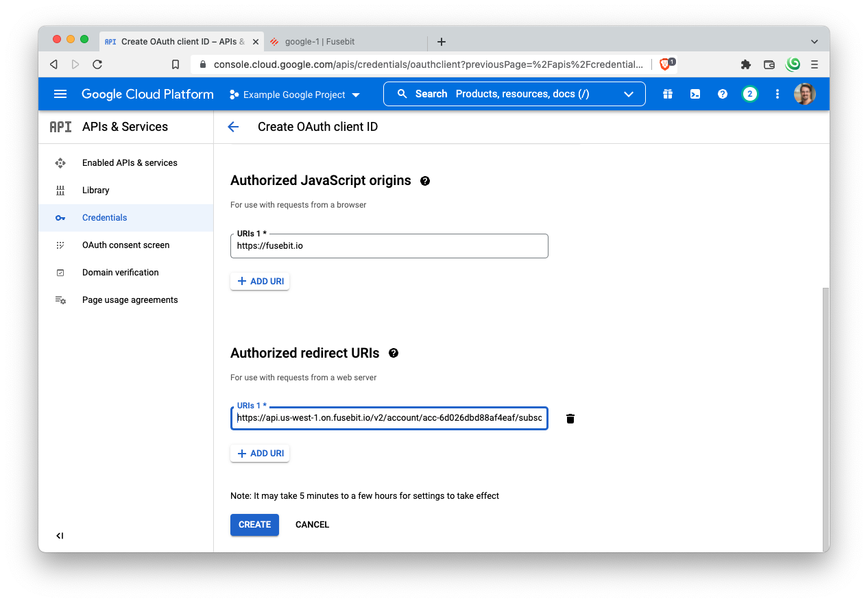Focus the redirect URI input field
The height and width of the screenshot is (603, 868).
(389, 418)
